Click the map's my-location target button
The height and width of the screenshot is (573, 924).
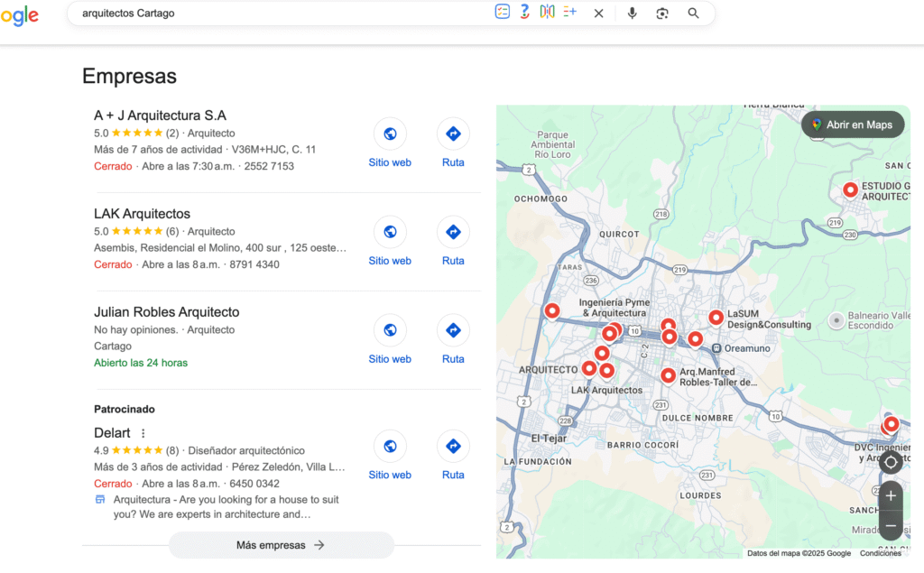891,463
